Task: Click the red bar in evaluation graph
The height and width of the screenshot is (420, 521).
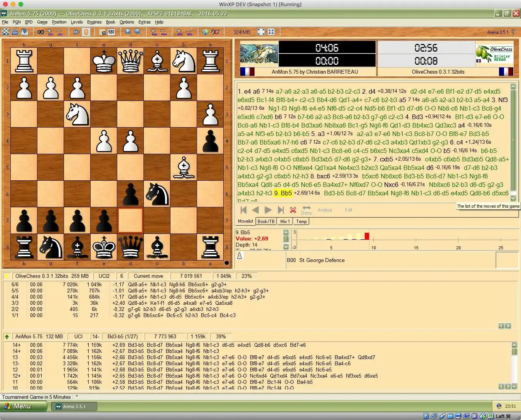Action: (367, 236)
